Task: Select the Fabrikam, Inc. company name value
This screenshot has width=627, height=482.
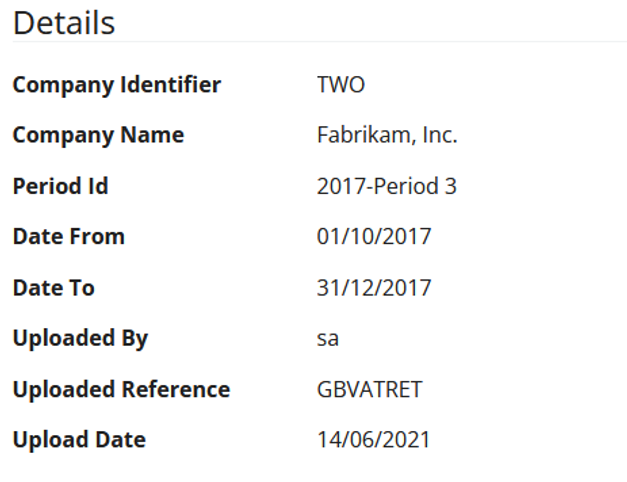Action: tap(387, 135)
